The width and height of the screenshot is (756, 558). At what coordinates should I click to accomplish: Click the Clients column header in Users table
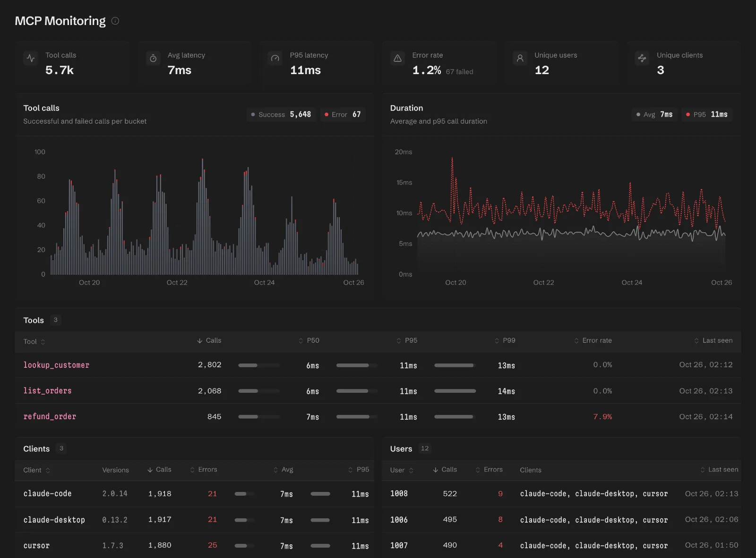point(531,470)
